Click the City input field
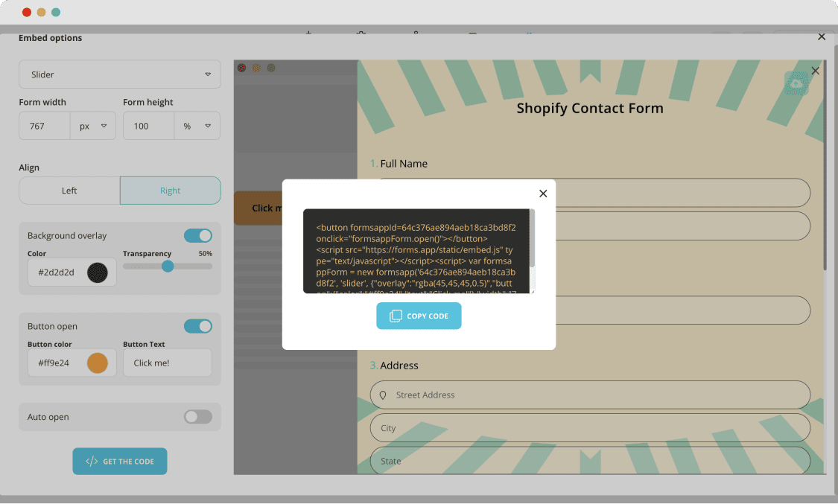 (590, 428)
